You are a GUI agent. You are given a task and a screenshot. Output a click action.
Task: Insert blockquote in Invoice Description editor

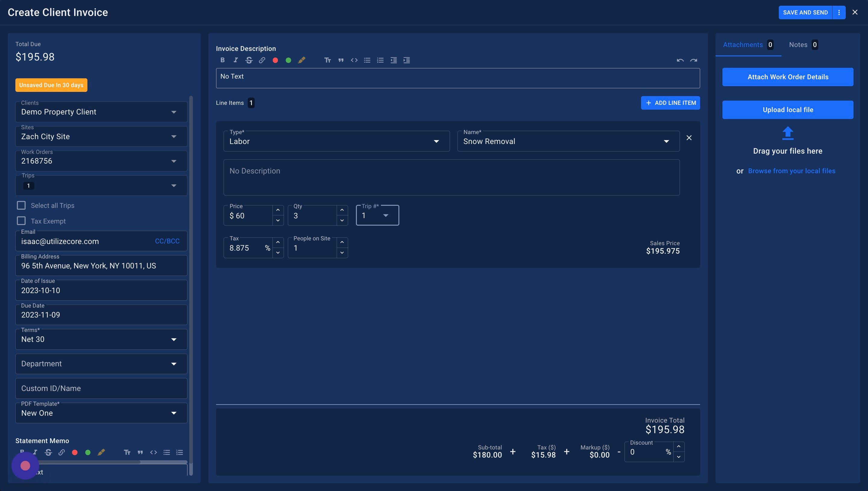coord(341,60)
